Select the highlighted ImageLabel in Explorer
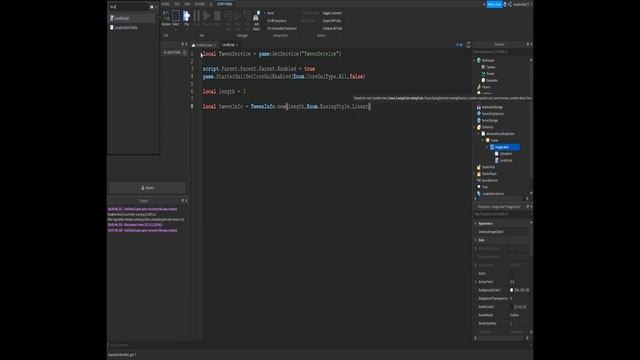640x360 pixels. 504,147
